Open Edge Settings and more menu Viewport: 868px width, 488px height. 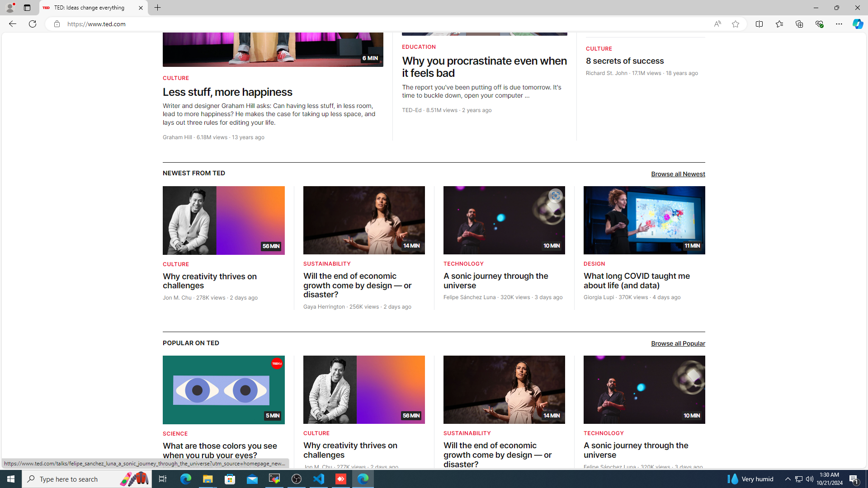click(x=839, y=24)
